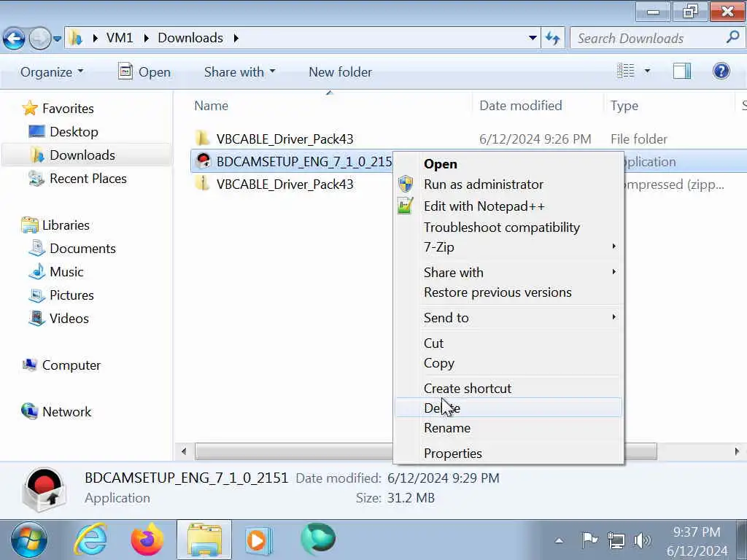
Task: Choose Cut in context menu
Action: click(x=508, y=343)
